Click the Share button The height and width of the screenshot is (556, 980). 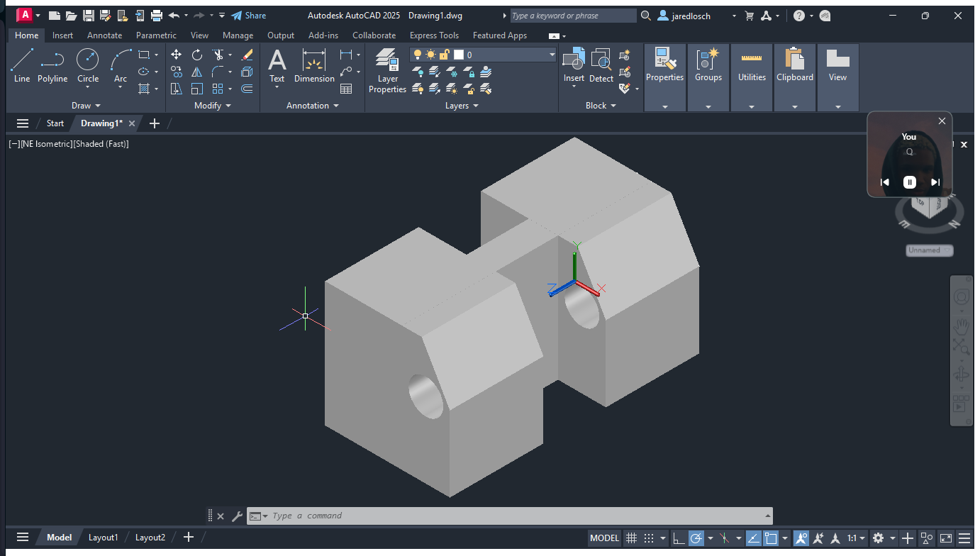click(x=249, y=16)
